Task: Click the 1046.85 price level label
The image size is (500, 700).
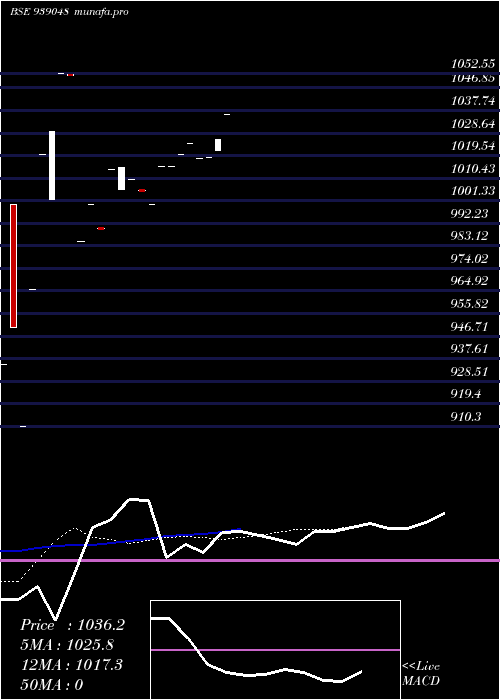Action: (473, 79)
